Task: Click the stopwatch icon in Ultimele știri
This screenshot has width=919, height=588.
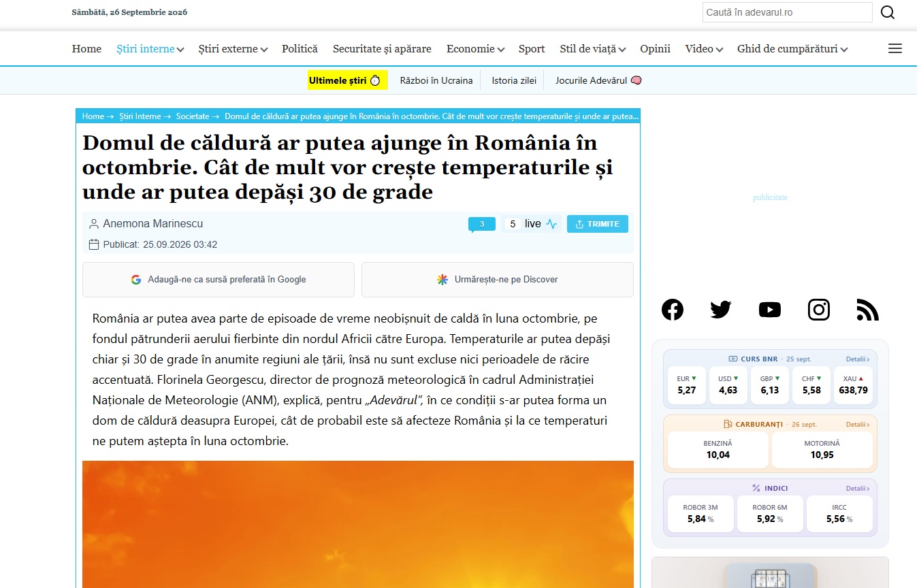Action: [375, 80]
